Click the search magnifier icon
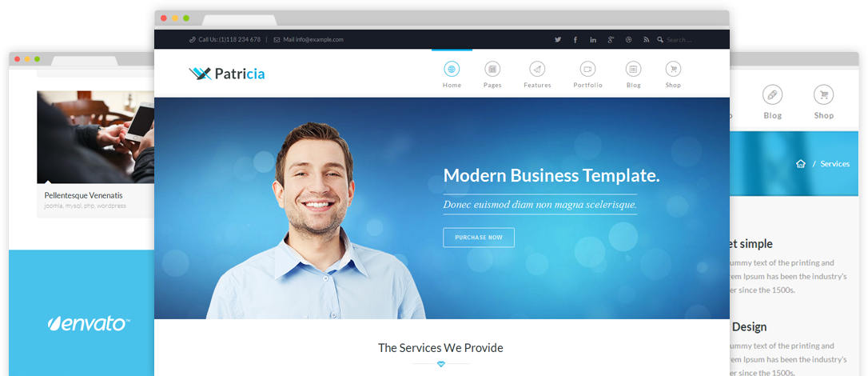Viewport: 868px width, 376px height. 660,40
